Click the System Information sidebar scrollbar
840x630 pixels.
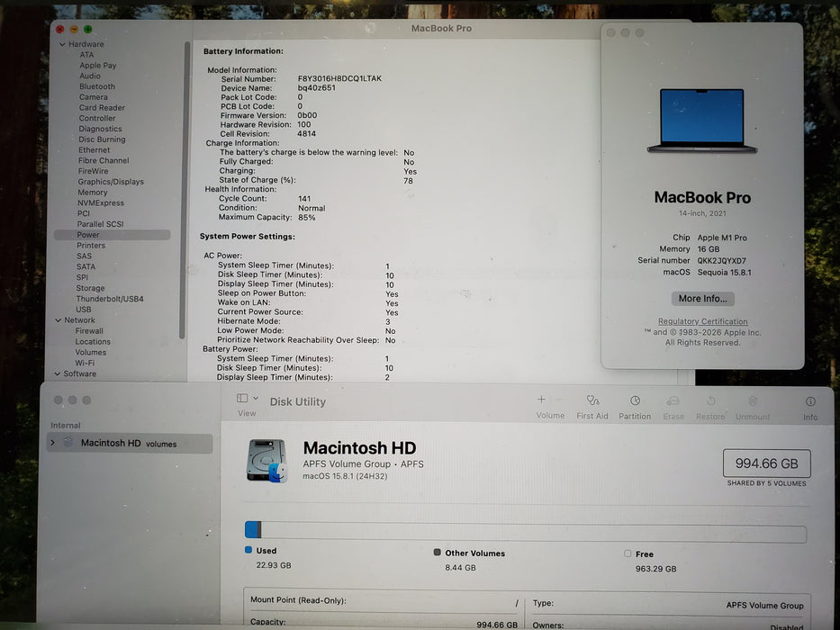pyautogui.click(x=185, y=190)
